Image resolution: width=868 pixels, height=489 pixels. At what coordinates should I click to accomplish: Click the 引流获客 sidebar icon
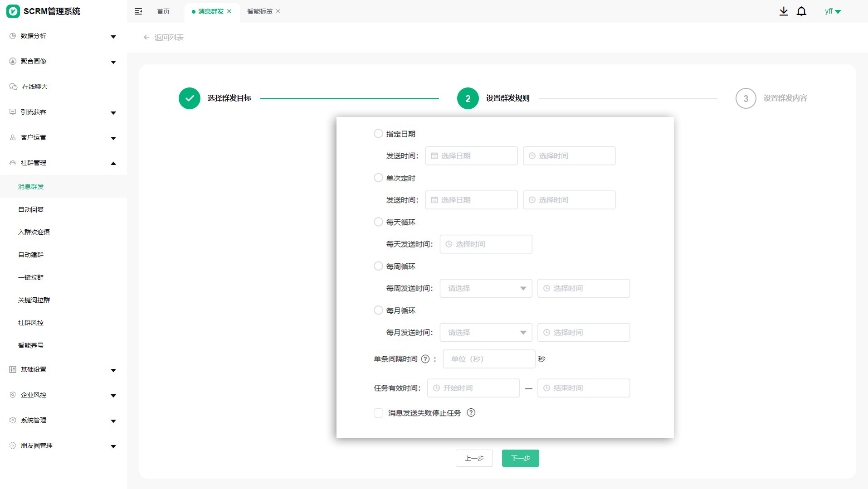(x=13, y=112)
